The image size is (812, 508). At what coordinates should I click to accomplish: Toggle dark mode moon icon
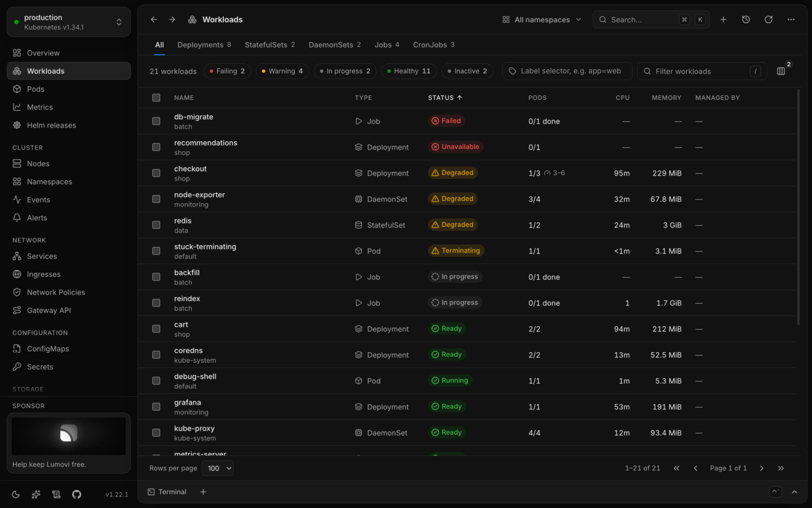coord(16,494)
